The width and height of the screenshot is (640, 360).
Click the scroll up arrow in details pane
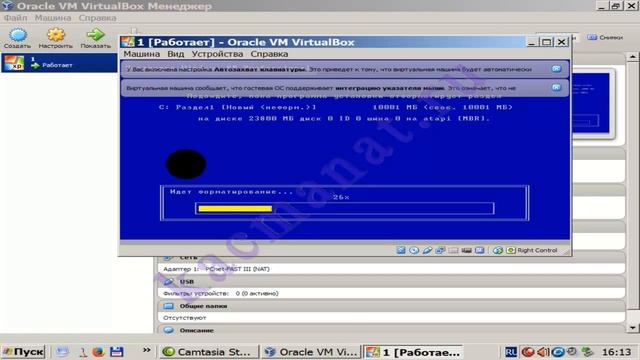pos(633,57)
